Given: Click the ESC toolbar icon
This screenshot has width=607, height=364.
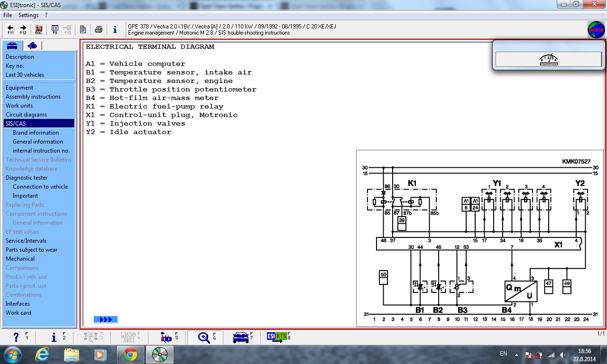Looking at the screenshot, I should tap(38, 29).
